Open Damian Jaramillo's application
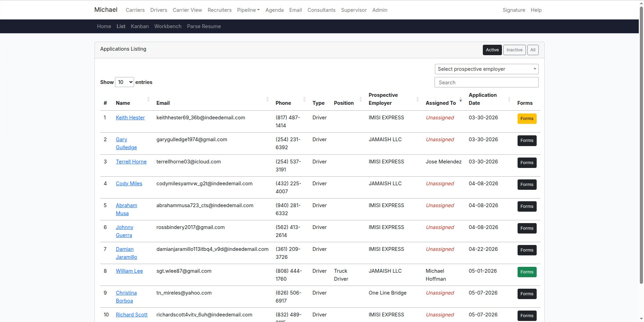 tap(126, 253)
